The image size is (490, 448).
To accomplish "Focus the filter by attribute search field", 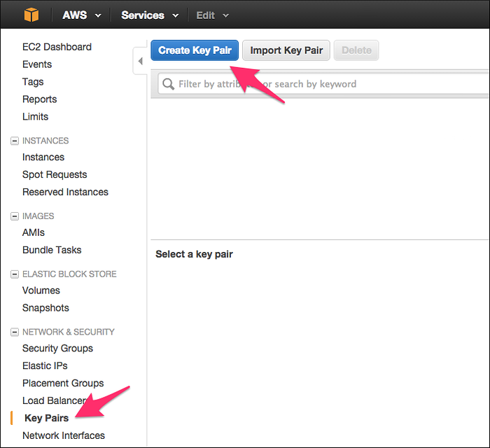I will pos(323,84).
